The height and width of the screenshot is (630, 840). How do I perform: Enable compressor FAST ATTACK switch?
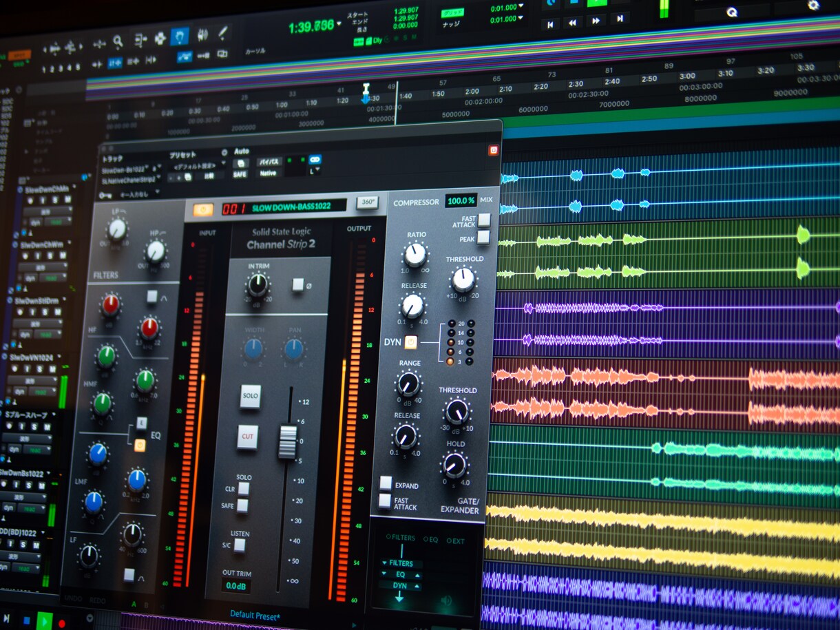[484, 220]
